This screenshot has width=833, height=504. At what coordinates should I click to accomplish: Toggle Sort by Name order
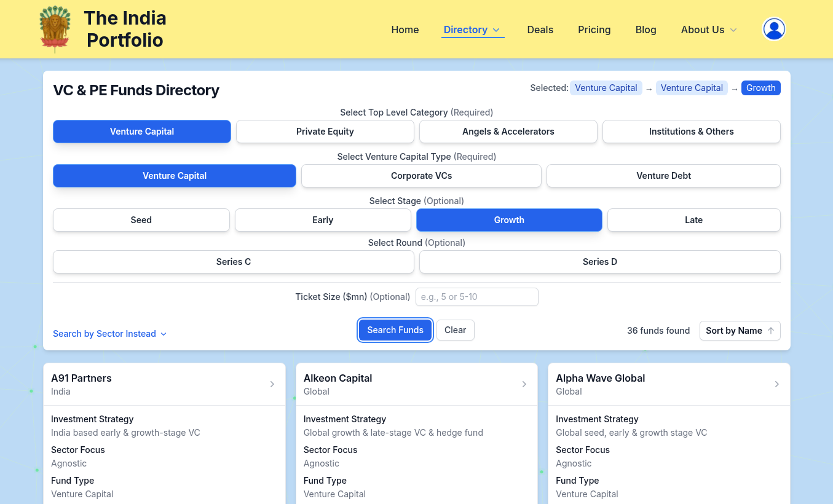point(740,331)
